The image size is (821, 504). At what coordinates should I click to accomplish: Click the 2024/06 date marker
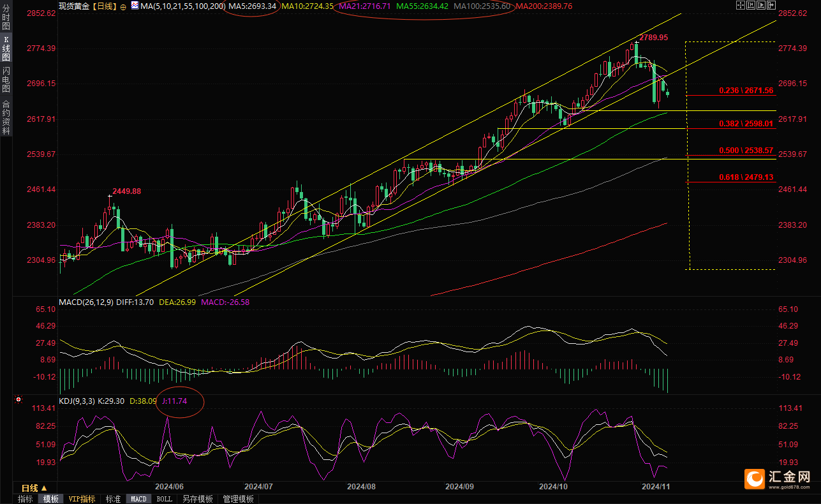pos(169,486)
